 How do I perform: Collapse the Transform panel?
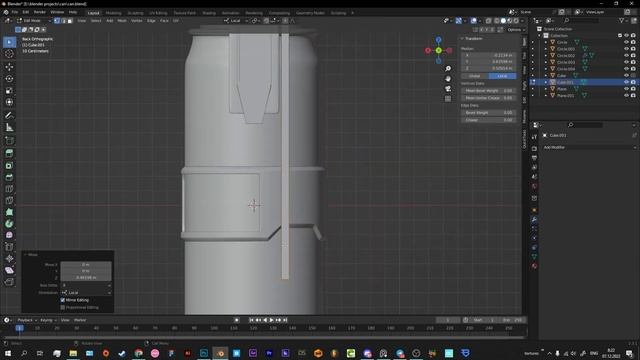(x=462, y=38)
